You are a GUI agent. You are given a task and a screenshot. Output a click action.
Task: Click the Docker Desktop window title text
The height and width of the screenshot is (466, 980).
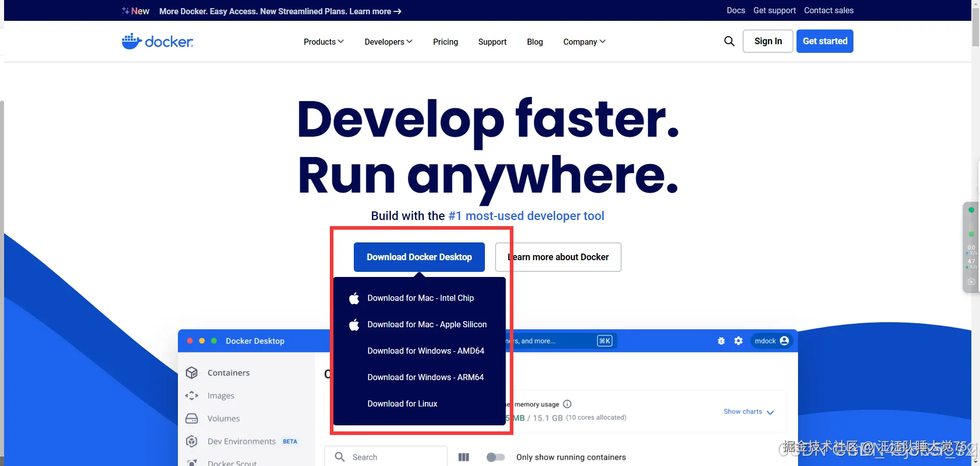[x=255, y=341]
